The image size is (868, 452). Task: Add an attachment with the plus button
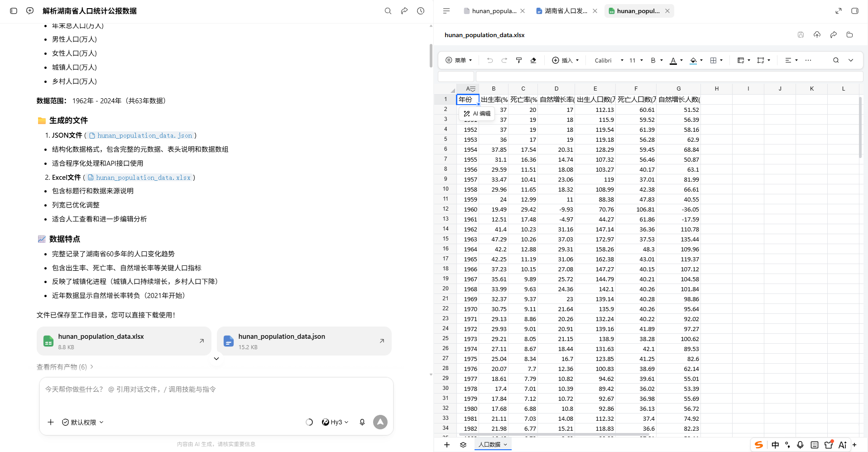tap(51, 422)
